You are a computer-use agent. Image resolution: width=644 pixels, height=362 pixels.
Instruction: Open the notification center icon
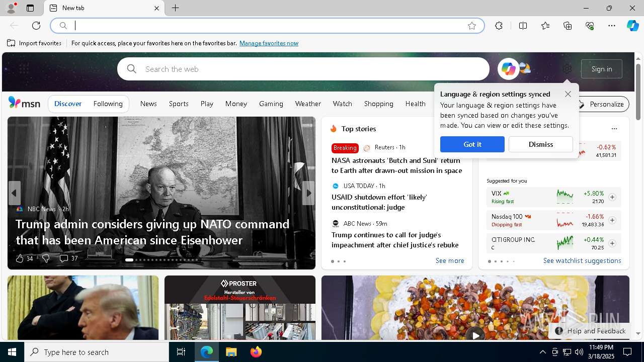(x=627, y=352)
